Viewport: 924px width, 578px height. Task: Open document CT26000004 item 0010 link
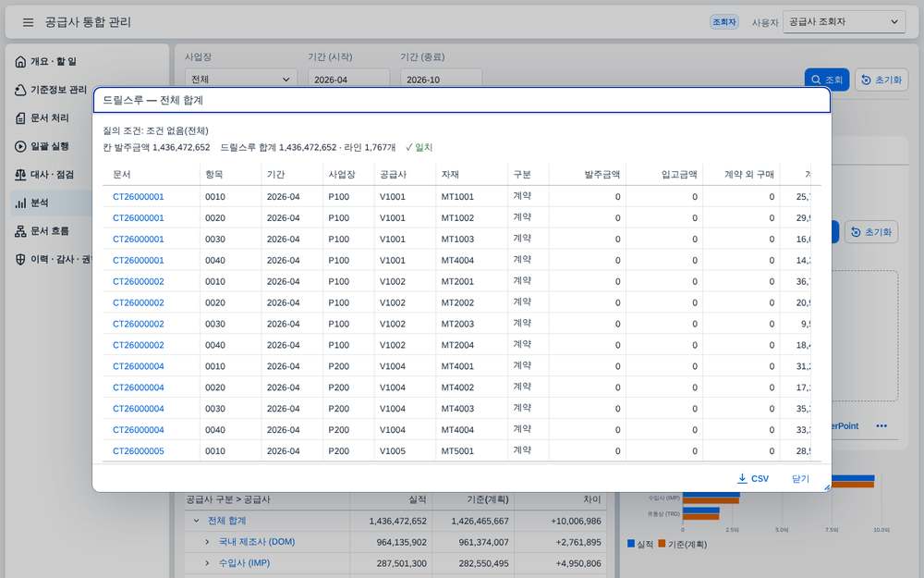[139, 367]
